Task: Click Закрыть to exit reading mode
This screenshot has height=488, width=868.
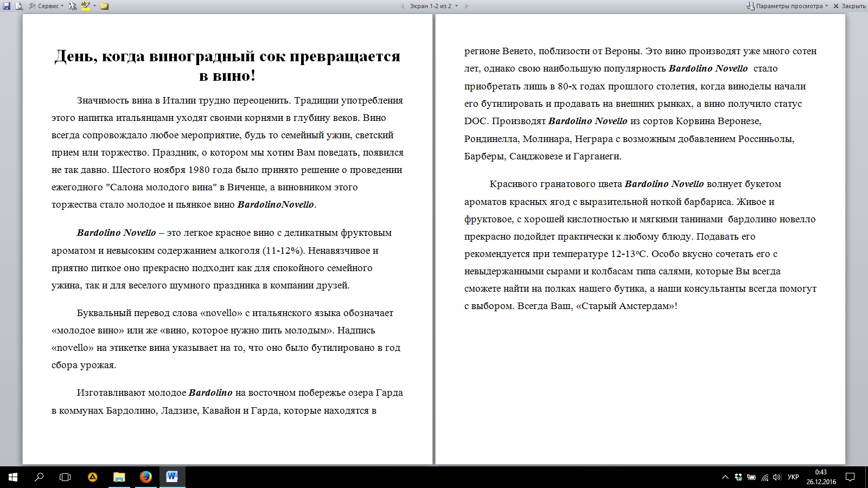Action: point(850,6)
